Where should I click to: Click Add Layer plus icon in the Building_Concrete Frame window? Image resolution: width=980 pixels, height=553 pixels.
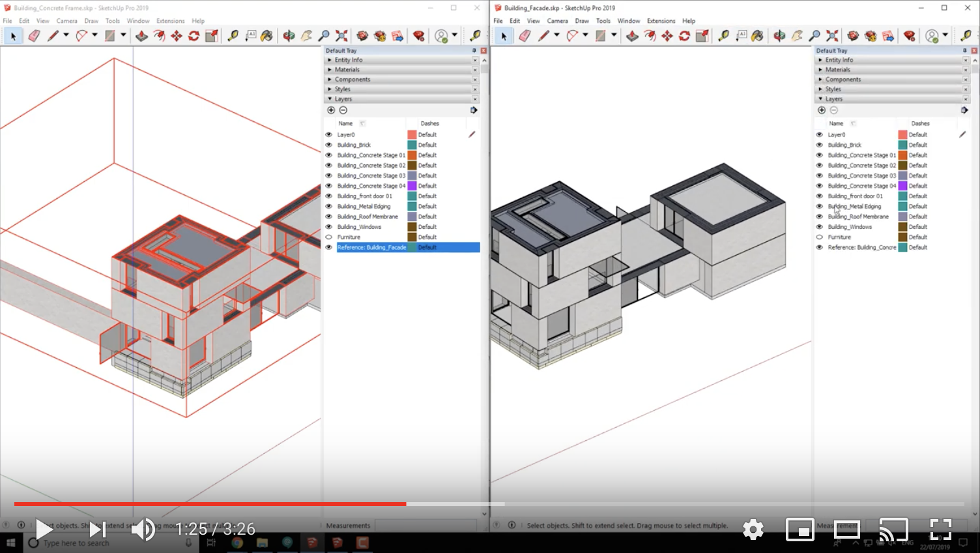(331, 110)
